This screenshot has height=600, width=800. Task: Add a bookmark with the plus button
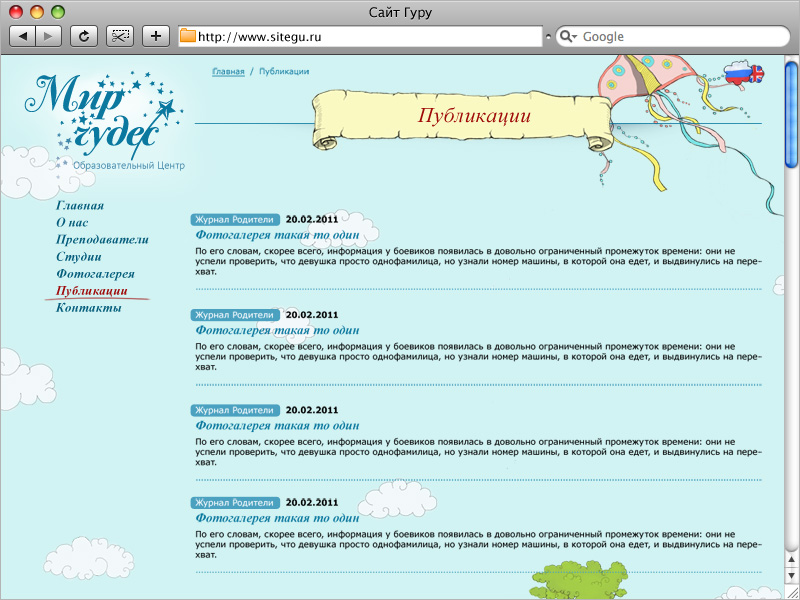[156, 36]
